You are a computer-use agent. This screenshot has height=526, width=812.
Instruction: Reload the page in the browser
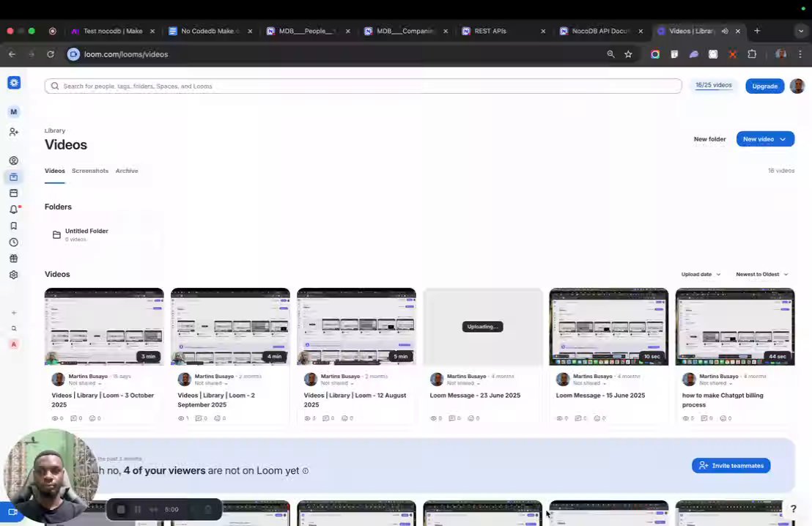click(51, 54)
